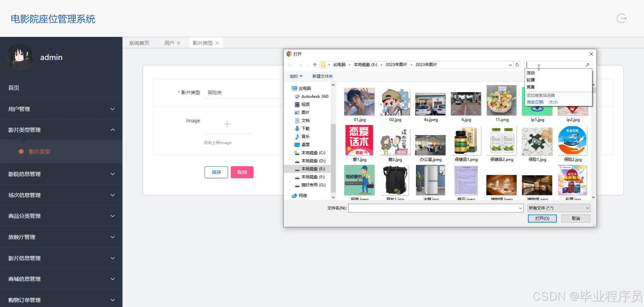This screenshot has height=307, width=644.
Task: Select the 保险2.jpg thumbnail
Action: (x=573, y=141)
